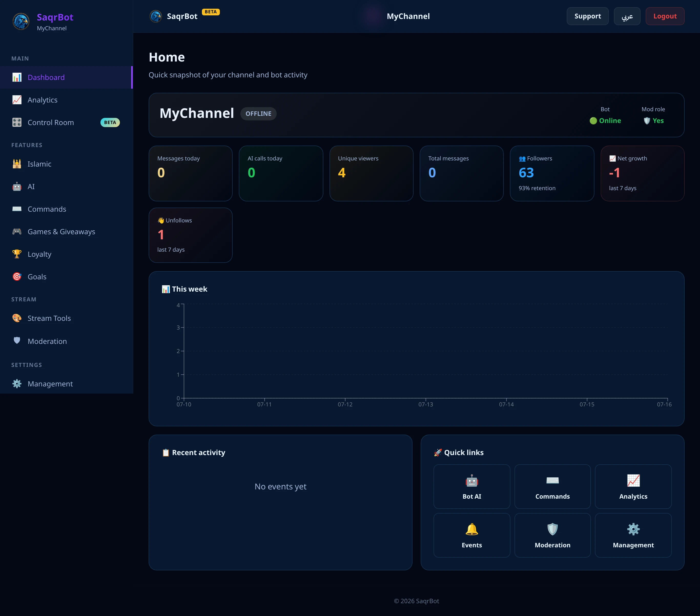Click the Logout button
The image size is (700, 616).
[x=665, y=16]
